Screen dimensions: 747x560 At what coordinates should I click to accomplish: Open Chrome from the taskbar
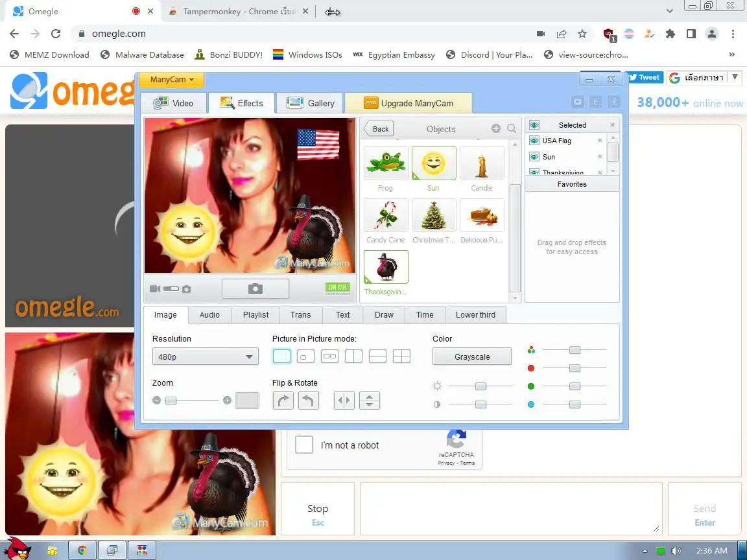click(x=82, y=550)
